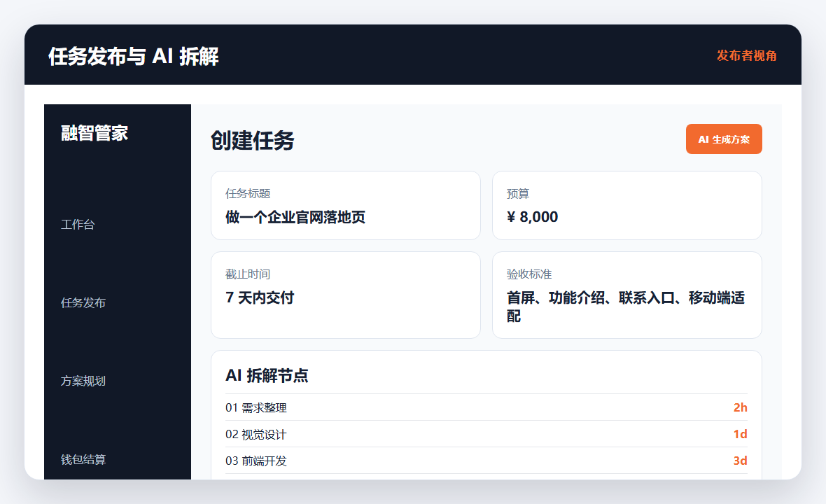Click the 2h duration for 需求整理

click(740, 407)
